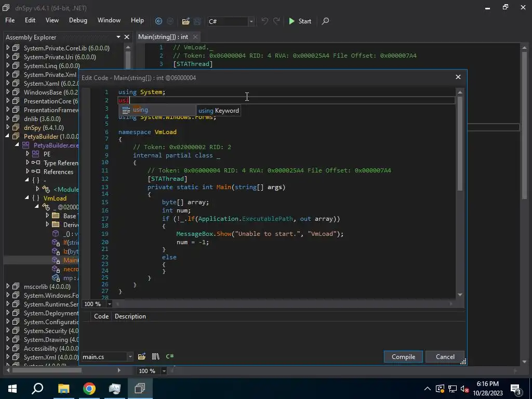Viewport: 532px width, 399px height.
Task: Select dnSpy (6.4.1.0) in Assembly Explorer
Action: tap(44, 128)
